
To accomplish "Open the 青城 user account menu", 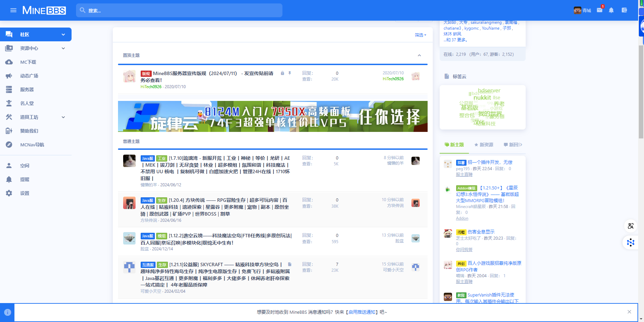I will pos(582,10).
